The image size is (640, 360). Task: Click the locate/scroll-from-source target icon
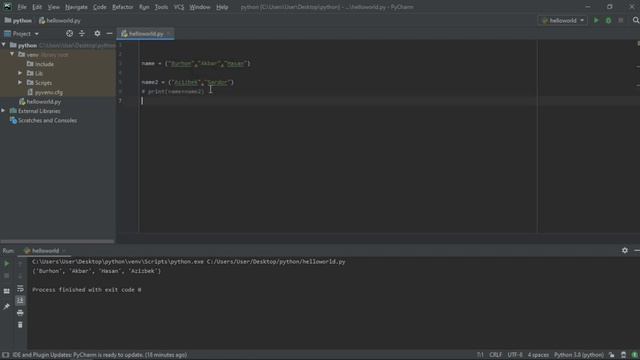[69, 33]
